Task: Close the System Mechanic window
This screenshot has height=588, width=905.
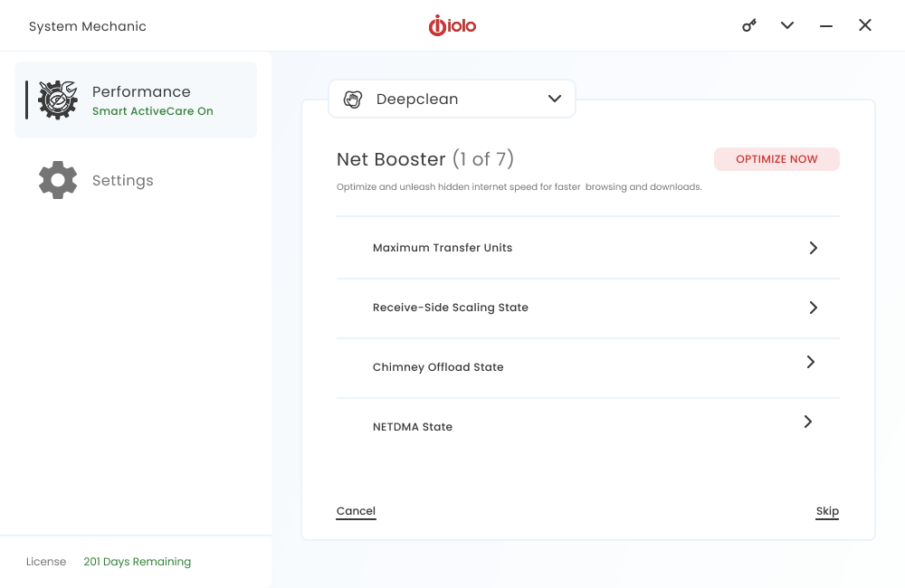Action: coord(864,25)
